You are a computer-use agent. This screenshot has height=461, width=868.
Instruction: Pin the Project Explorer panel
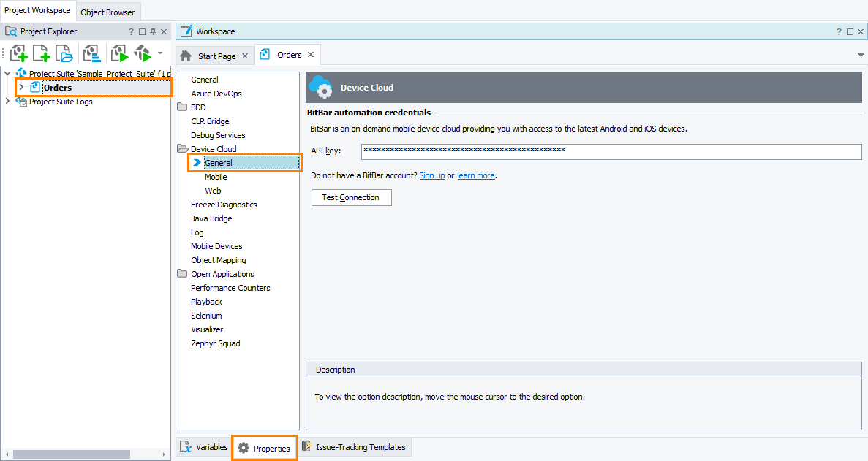tap(153, 31)
